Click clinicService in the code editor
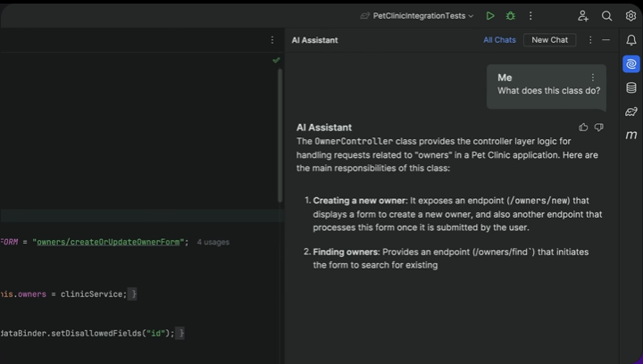The width and height of the screenshot is (643, 364). [x=91, y=294]
